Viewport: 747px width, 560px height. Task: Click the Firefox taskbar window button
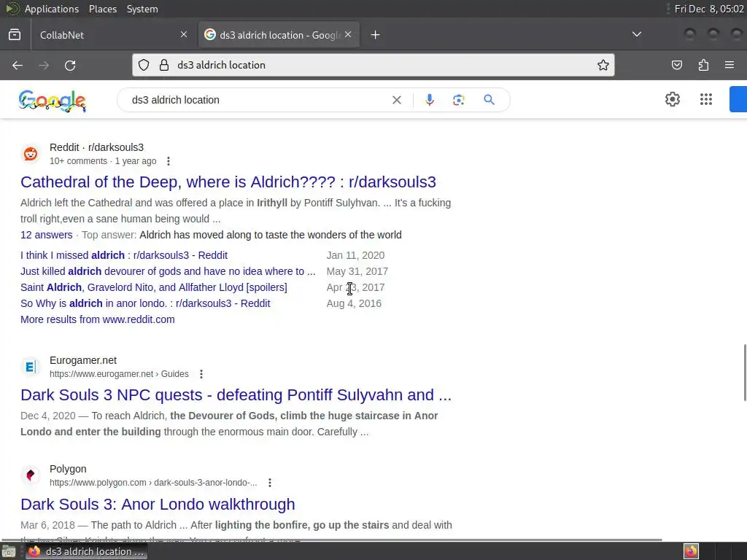[x=87, y=551]
